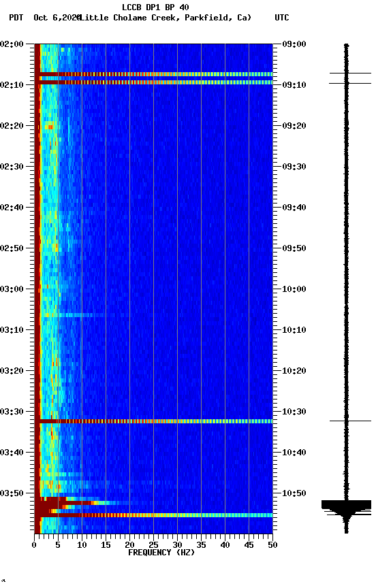Screen dimensions: 376x588
Task: Click the '5' frequency axis label
Action: (x=58, y=545)
